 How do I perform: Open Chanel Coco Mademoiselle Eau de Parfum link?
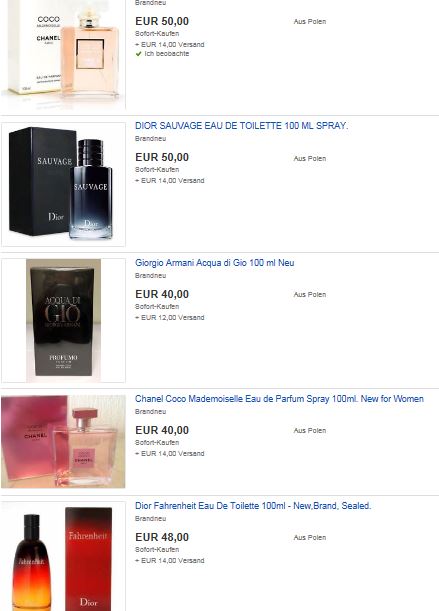point(279,399)
